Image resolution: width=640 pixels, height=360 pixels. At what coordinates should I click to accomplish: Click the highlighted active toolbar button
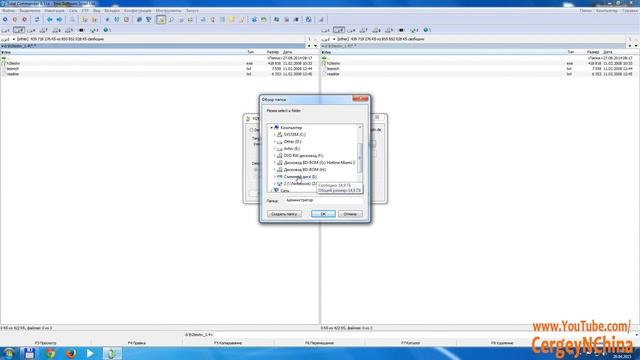click(161, 20)
